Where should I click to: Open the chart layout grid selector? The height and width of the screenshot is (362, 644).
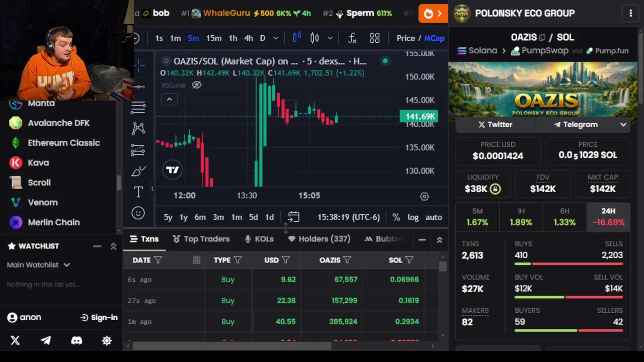(x=374, y=38)
